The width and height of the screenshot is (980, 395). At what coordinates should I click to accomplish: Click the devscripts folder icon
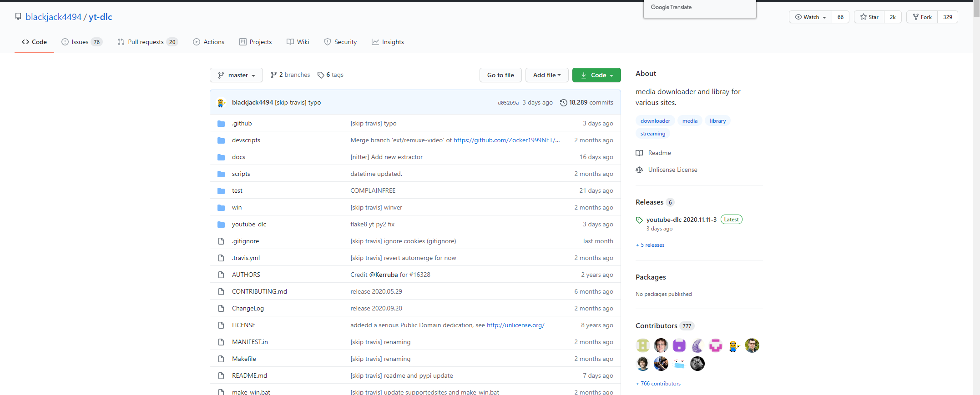(221, 140)
